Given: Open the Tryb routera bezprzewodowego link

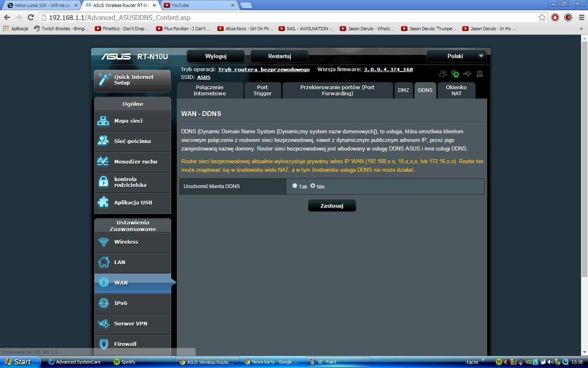Looking at the screenshot, I should click(264, 70).
